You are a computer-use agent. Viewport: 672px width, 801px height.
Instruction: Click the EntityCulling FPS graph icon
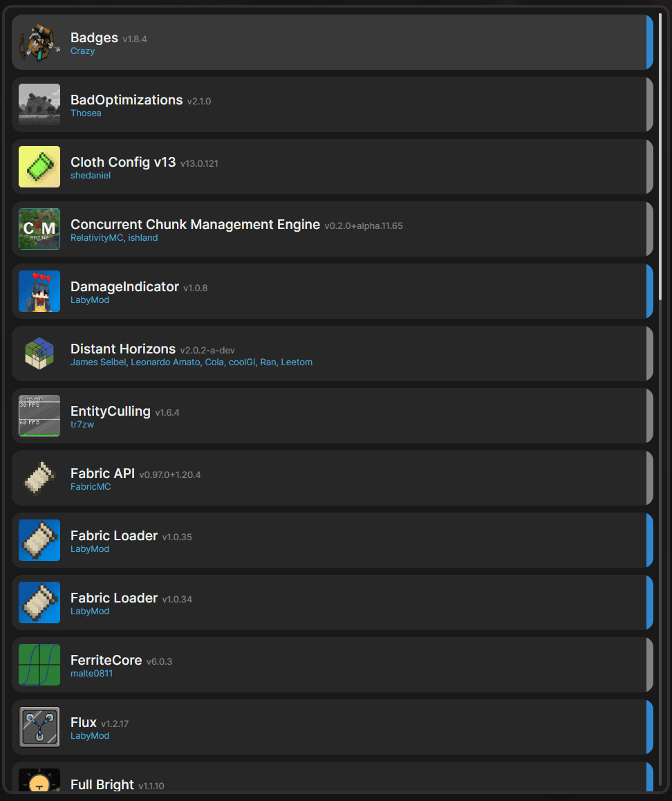[x=39, y=416]
